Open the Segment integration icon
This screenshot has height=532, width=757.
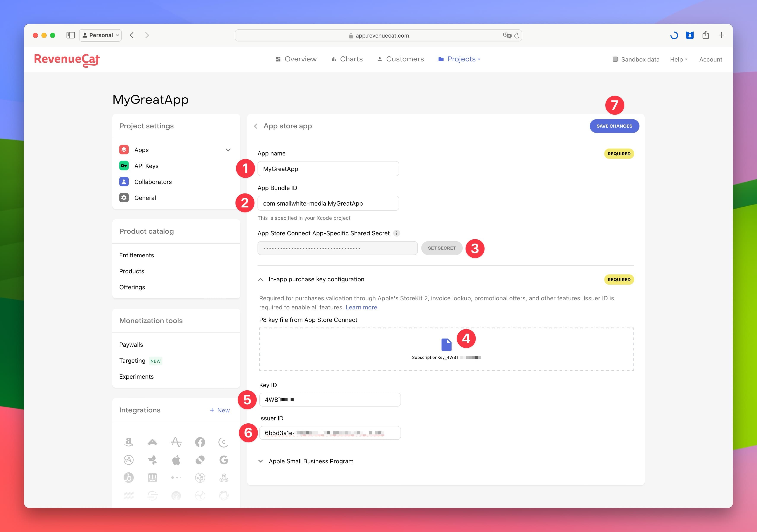coord(152,496)
